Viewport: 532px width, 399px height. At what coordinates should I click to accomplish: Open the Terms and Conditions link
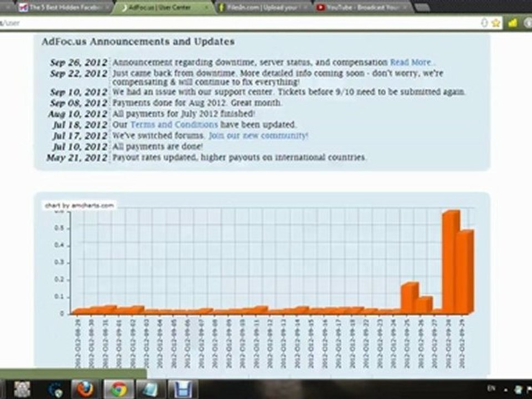click(x=174, y=125)
